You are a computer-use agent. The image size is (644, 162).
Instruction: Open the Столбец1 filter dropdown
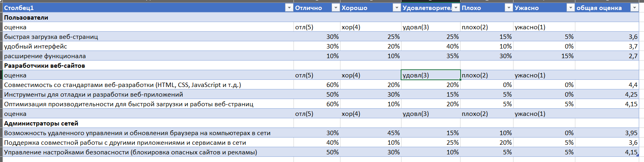(289, 8)
